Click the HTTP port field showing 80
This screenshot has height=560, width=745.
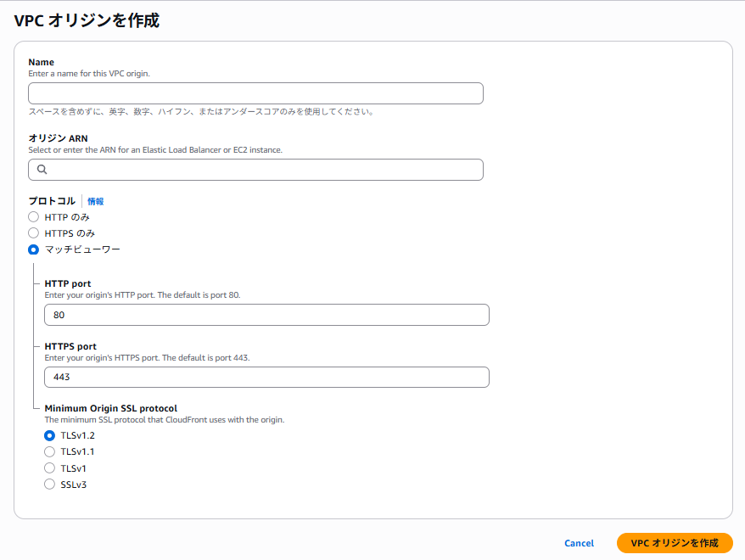tap(266, 315)
